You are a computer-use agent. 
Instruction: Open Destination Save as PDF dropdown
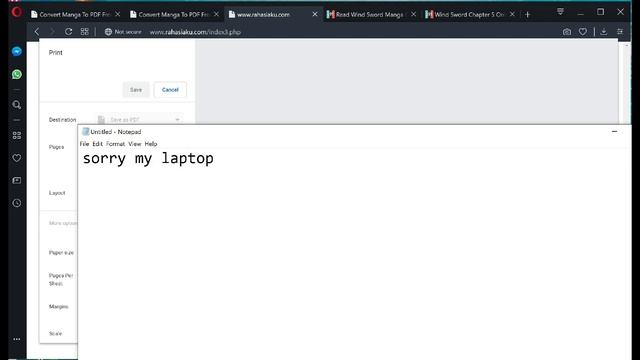point(139,120)
